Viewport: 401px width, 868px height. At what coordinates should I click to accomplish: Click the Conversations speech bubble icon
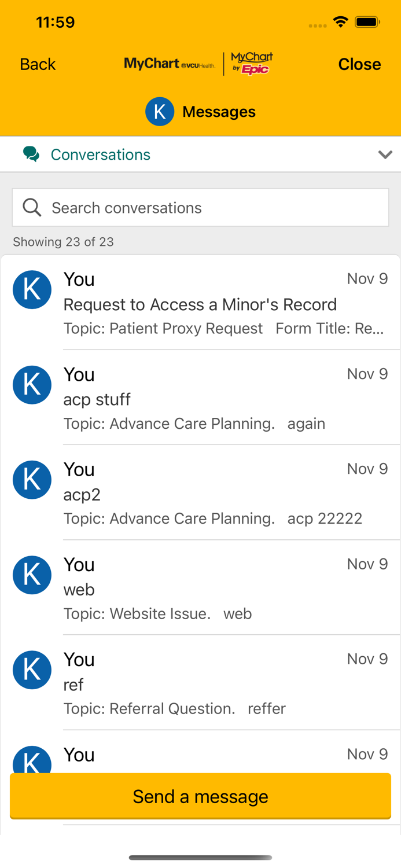tap(31, 154)
